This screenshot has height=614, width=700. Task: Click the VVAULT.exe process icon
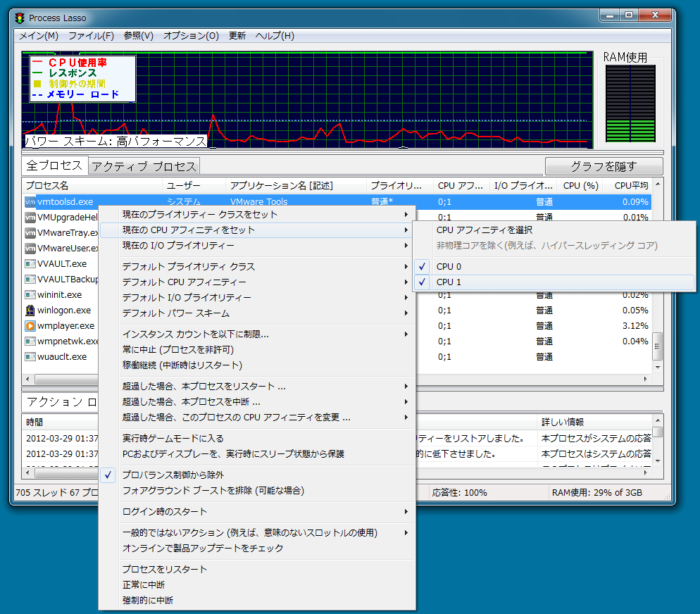click(30, 264)
